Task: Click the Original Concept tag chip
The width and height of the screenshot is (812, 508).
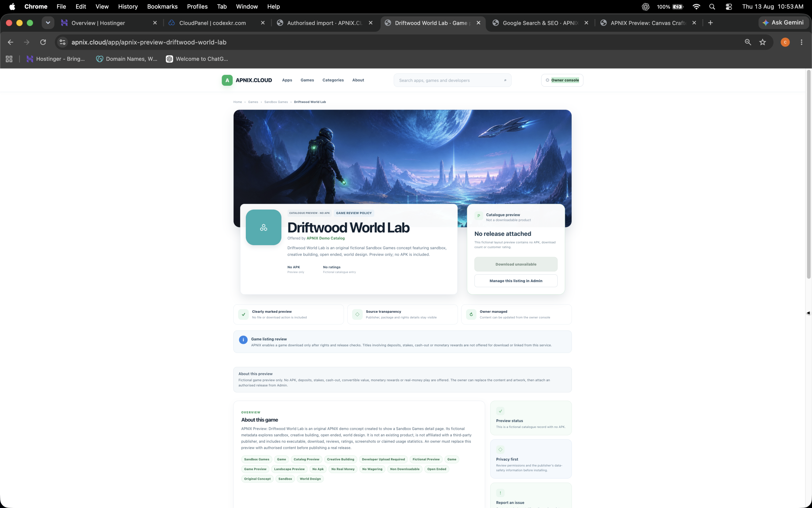Action: [257, 479]
